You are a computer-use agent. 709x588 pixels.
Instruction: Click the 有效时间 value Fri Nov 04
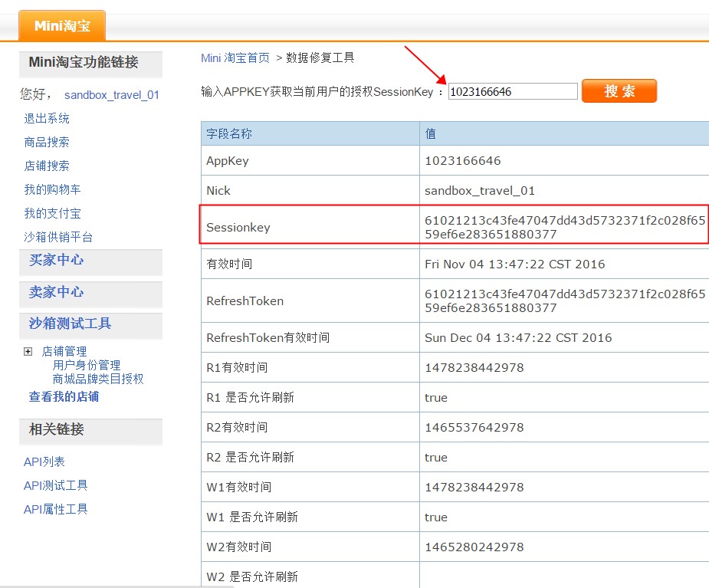point(514,264)
